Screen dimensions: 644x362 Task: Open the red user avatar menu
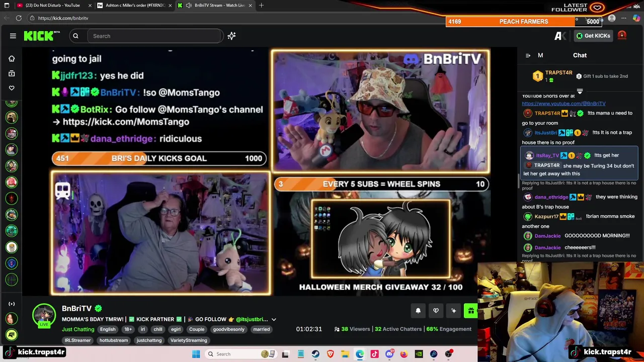tap(622, 35)
